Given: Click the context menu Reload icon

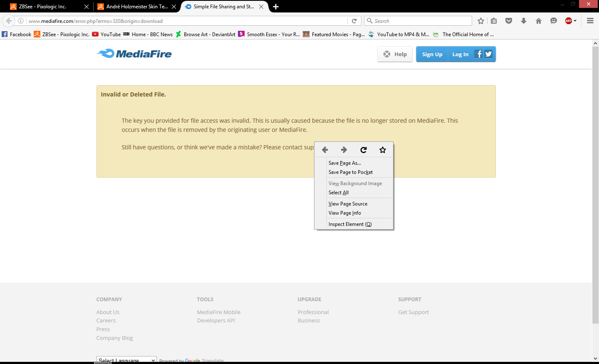Looking at the screenshot, I should coord(364,150).
